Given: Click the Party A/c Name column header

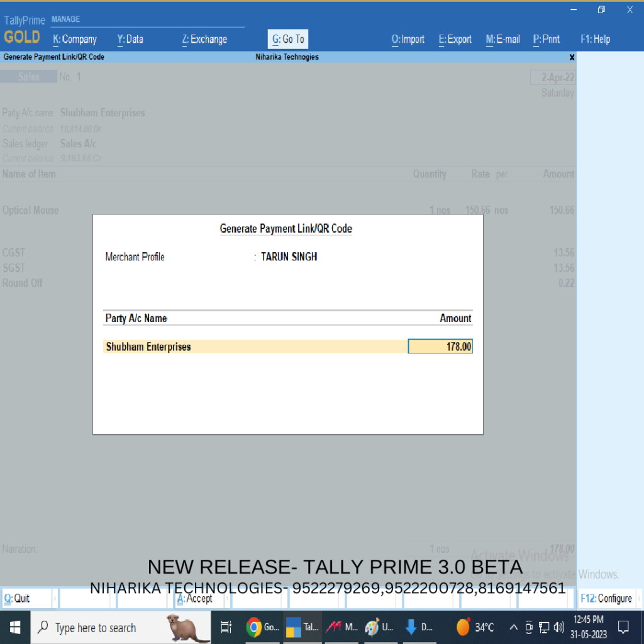Looking at the screenshot, I should (x=136, y=318).
